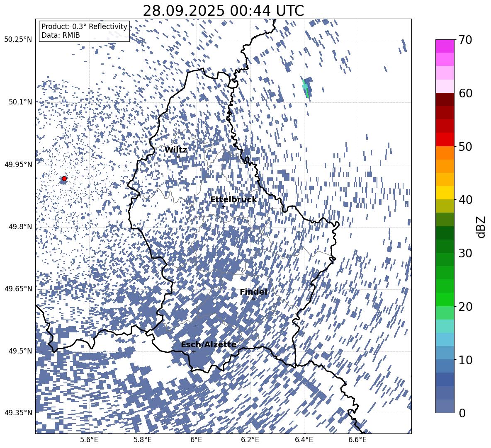
Task: Click the 50.1°N latitude label
Action: tap(20, 102)
